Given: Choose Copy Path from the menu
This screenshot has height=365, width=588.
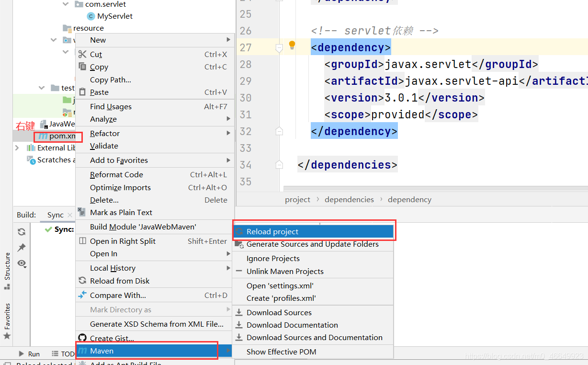Looking at the screenshot, I should click(155, 80).
